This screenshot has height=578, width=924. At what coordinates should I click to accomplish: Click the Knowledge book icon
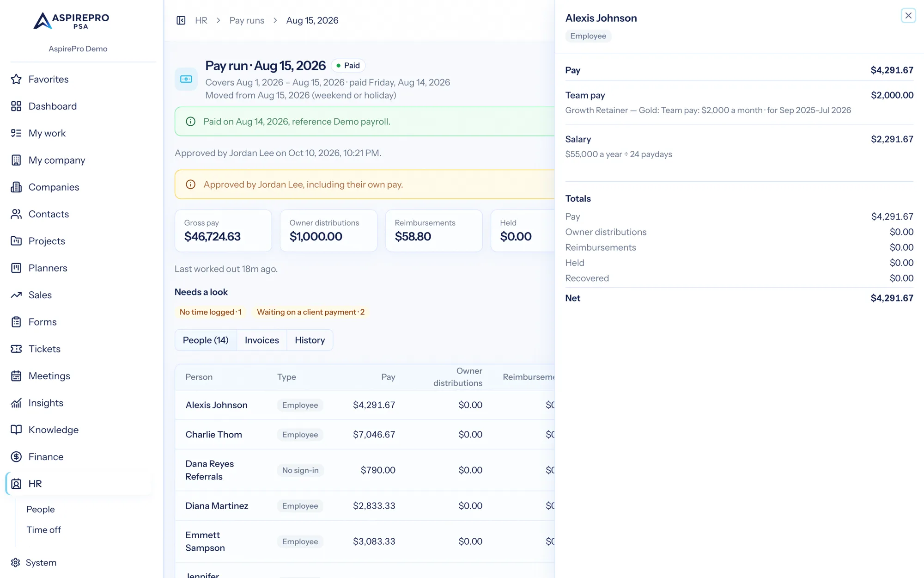tap(16, 430)
